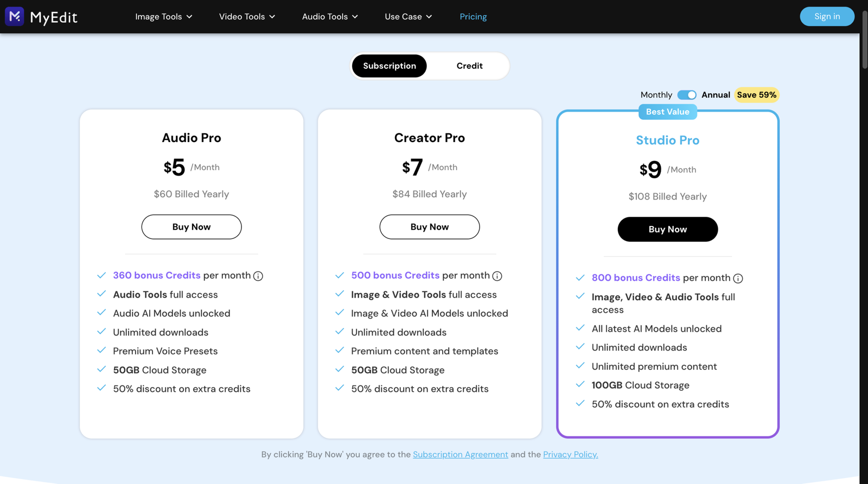Click 'Audio Tools full access' feature
Viewport: 868px width, 484px height.
coord(165,295)
